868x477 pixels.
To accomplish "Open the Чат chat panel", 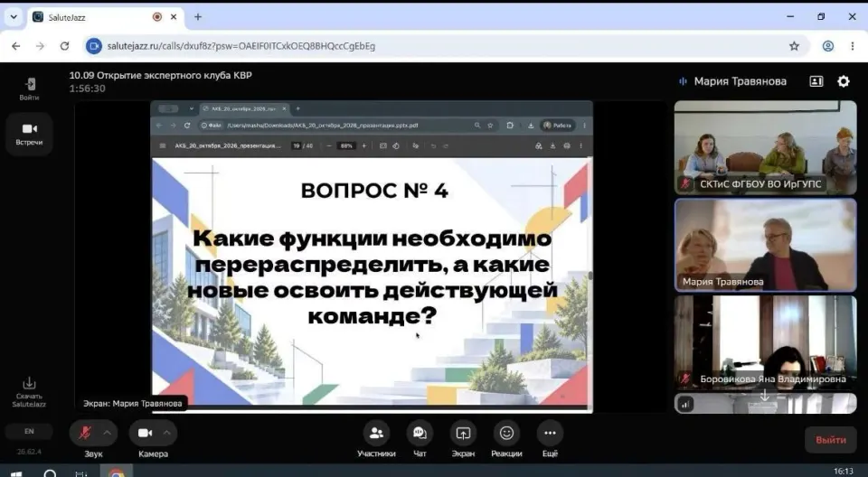I will pos(420,434).
